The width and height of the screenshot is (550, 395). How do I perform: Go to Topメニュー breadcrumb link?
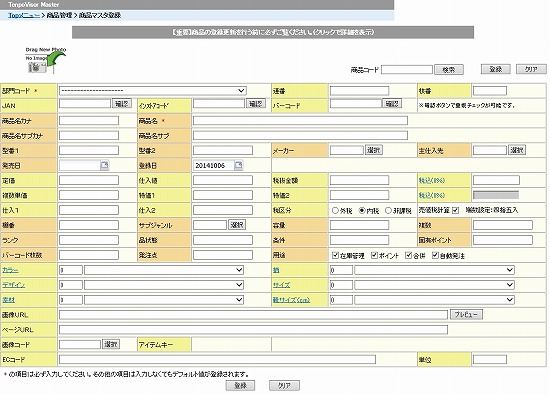tap(24, 15)
